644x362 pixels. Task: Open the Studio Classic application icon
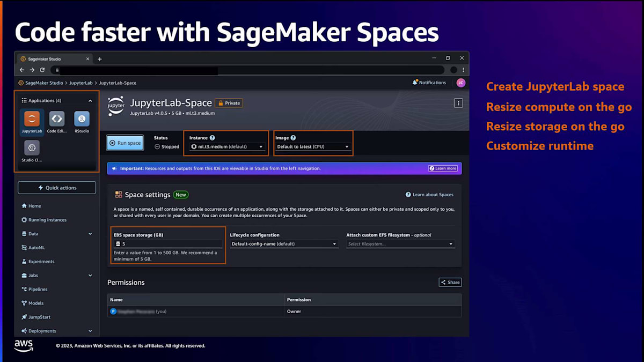[32, 147]
